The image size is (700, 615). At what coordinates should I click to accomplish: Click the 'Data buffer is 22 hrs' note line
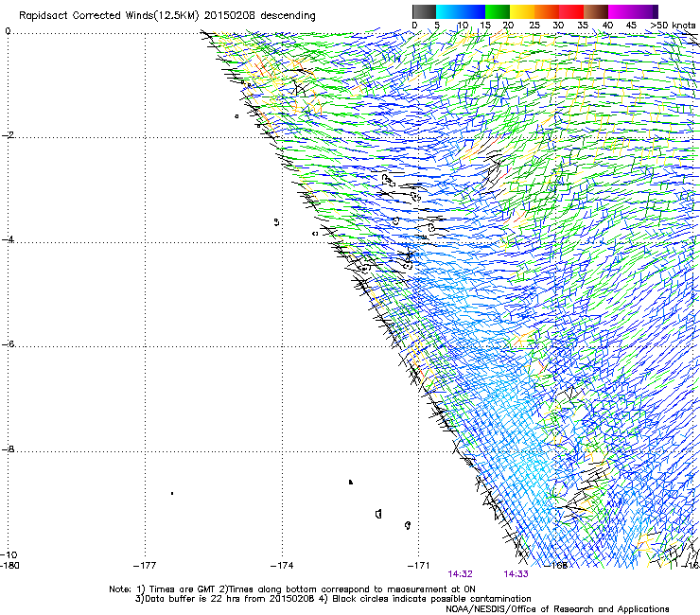coord(333,599)
